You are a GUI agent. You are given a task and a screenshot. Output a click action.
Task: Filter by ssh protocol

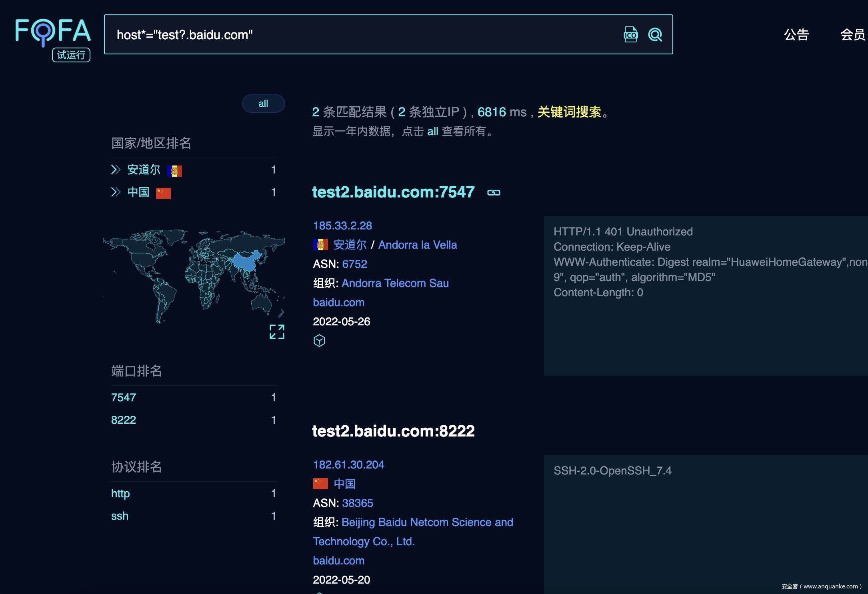[120, 516]
